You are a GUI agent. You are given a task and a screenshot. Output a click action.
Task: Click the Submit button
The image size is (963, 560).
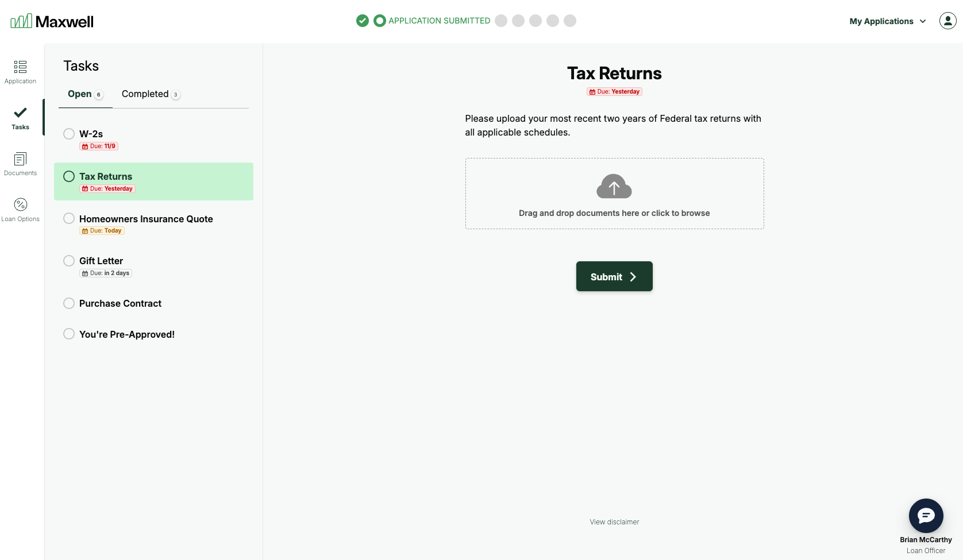[614, 276]
